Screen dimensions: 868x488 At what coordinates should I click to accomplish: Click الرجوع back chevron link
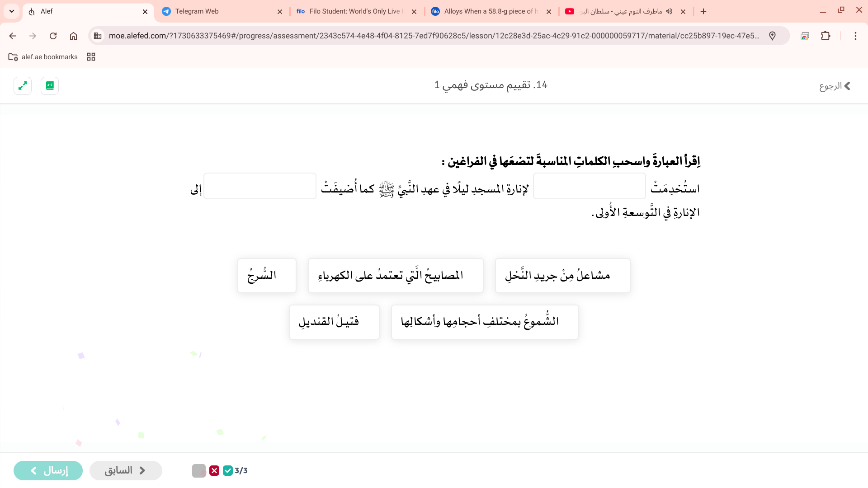(835, 86)
